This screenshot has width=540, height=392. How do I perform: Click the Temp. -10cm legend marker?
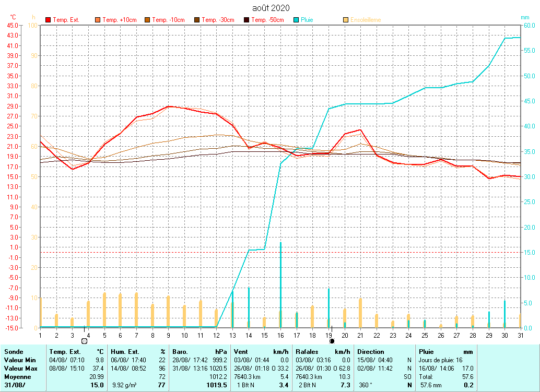tap(148, 20)
